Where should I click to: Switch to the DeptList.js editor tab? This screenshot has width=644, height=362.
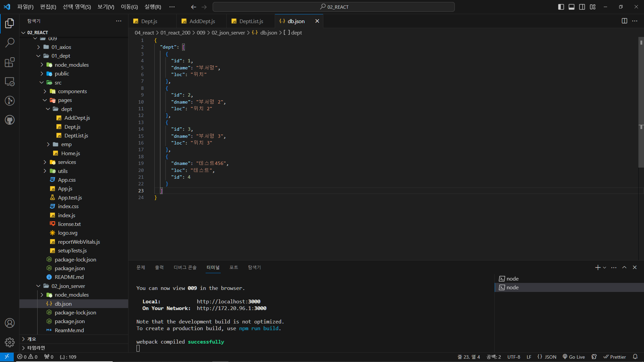251,21
